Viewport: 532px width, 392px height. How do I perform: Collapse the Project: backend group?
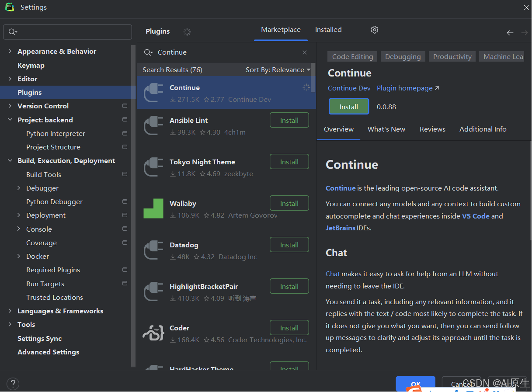[x=10, y=120]
